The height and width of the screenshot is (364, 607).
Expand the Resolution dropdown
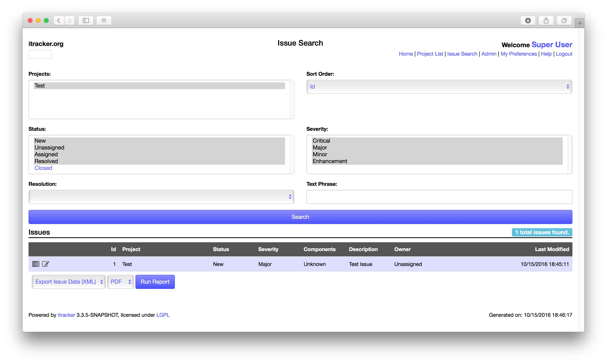(161, 197)
